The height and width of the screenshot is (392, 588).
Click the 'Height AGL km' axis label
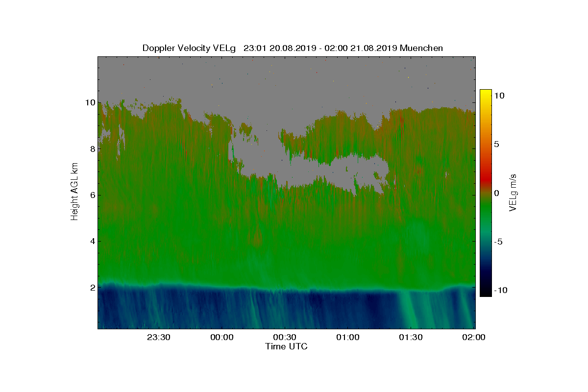[74, 192]
